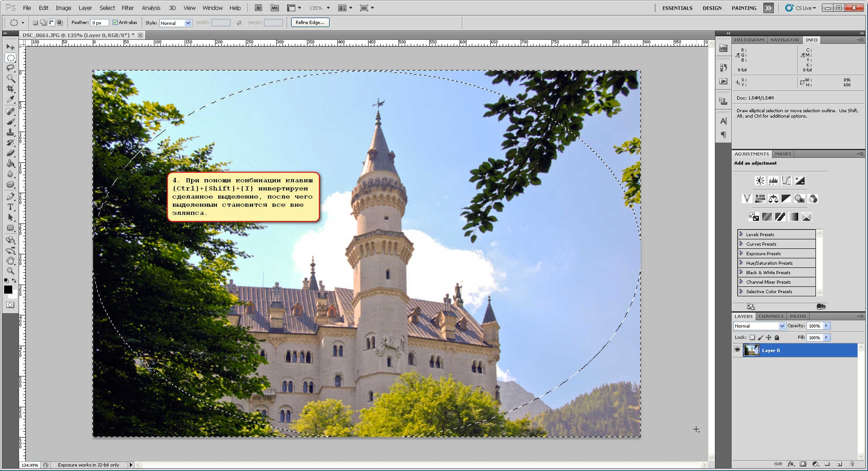Delete layer using trash icon
The height and width of the screenshot is (471, 868).
click(852, 464)
